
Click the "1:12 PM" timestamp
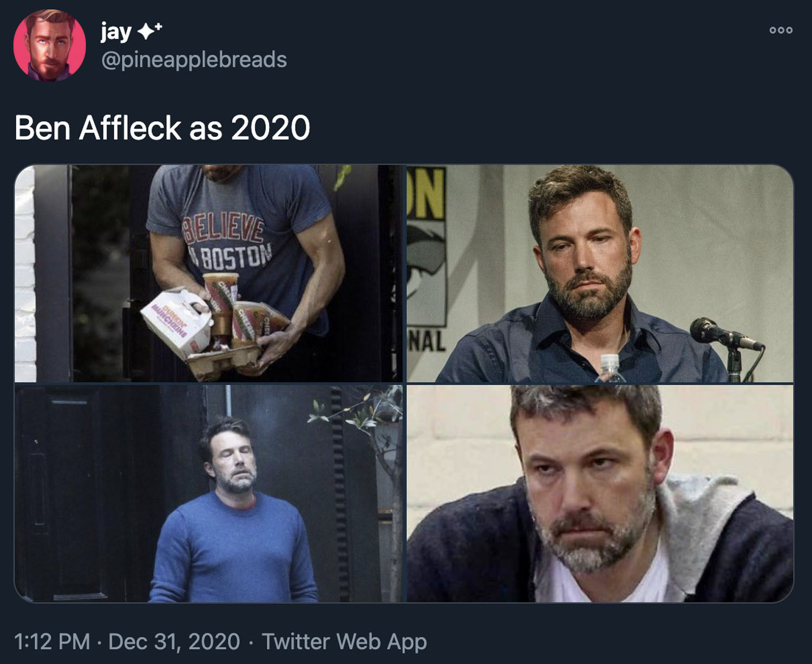click(x=52, y=642)
